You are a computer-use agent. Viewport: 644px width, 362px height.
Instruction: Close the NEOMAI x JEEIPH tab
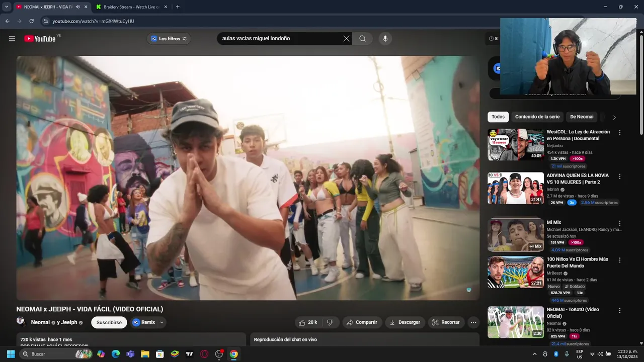[86, 7]
